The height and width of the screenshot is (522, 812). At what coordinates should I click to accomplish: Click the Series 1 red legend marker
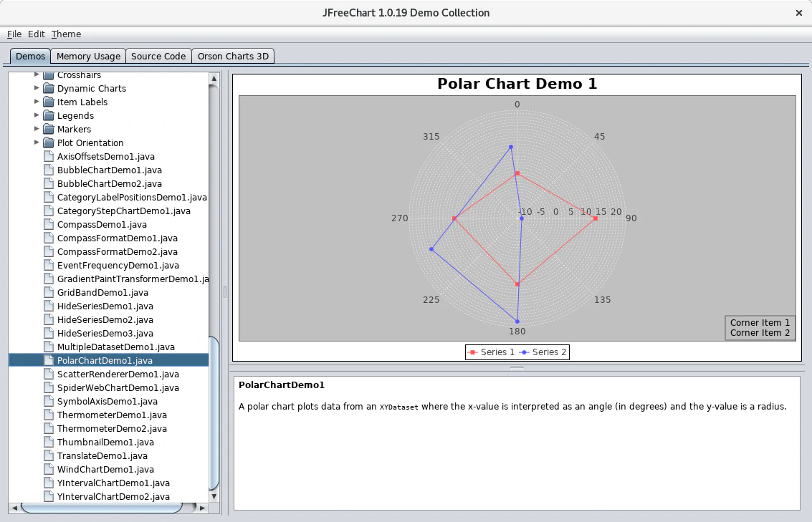(472, 352)
